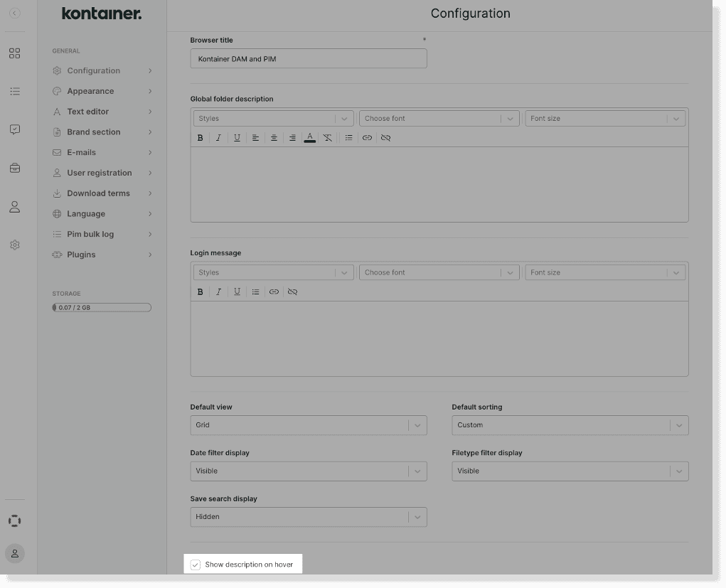This screenshot has width=726, height=588.
Task: Toggle bold formatting in Global folder description
Action: click(x=200, y=137)
